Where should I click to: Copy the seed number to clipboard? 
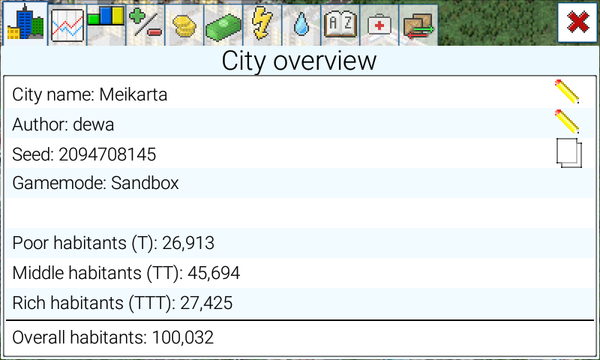[569, 153]
